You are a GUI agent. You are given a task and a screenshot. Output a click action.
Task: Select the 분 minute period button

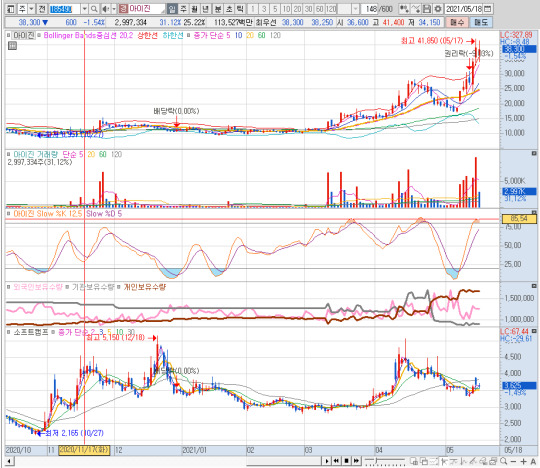[218, 9]
